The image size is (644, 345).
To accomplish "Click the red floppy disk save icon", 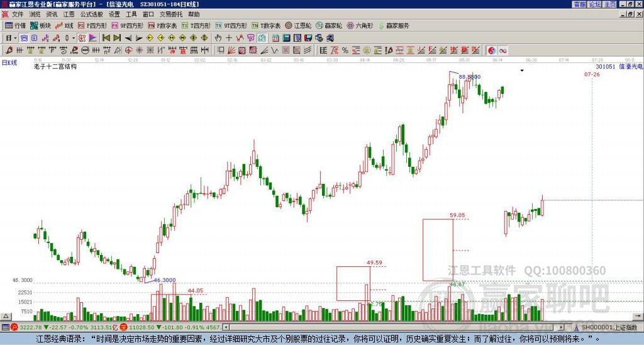I will tap(308, 38).
